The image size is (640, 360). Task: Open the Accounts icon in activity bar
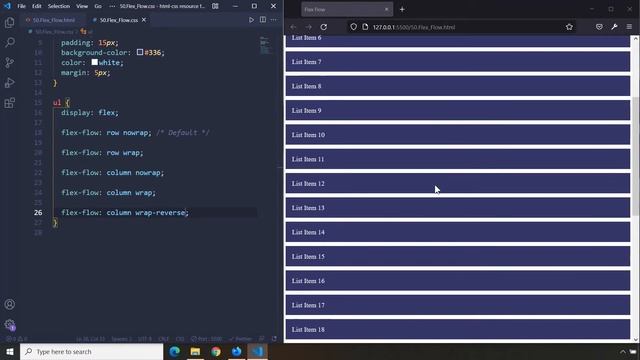coord(9,304)
